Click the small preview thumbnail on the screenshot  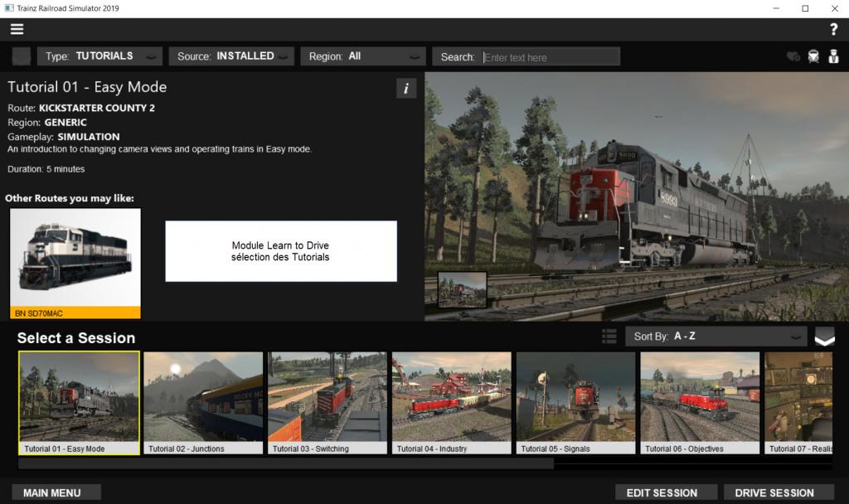(462, 290)
